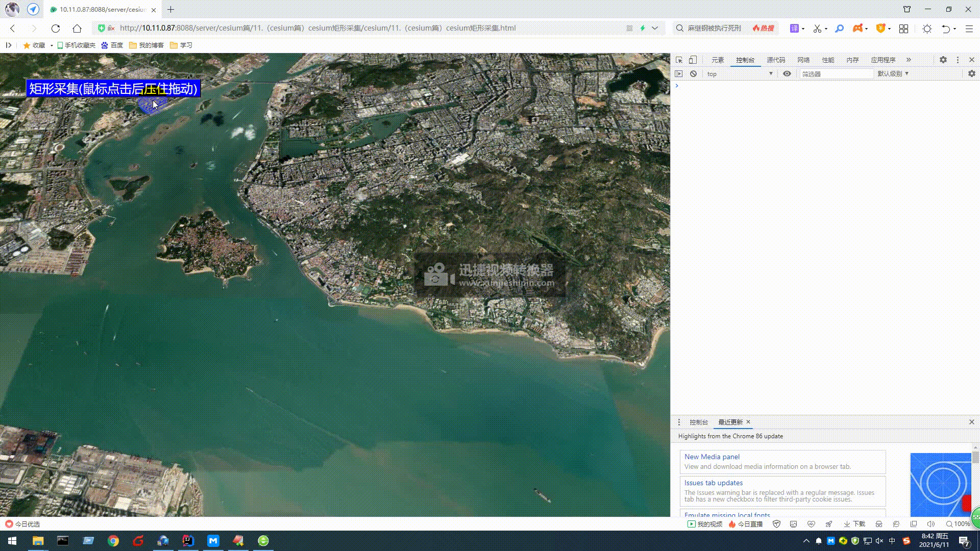
Task: Go to browser home page icon
Action: coord(77,28)
